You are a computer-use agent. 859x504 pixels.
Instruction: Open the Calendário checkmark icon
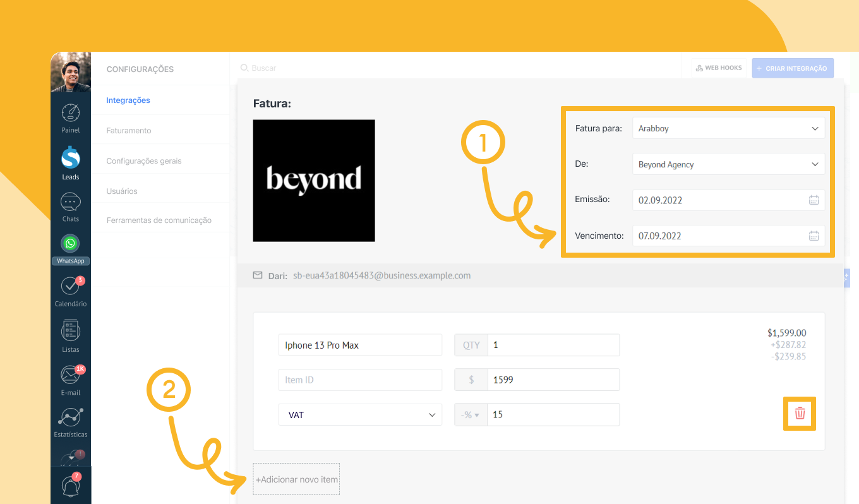pyautogui.click(x=71, y=286)
